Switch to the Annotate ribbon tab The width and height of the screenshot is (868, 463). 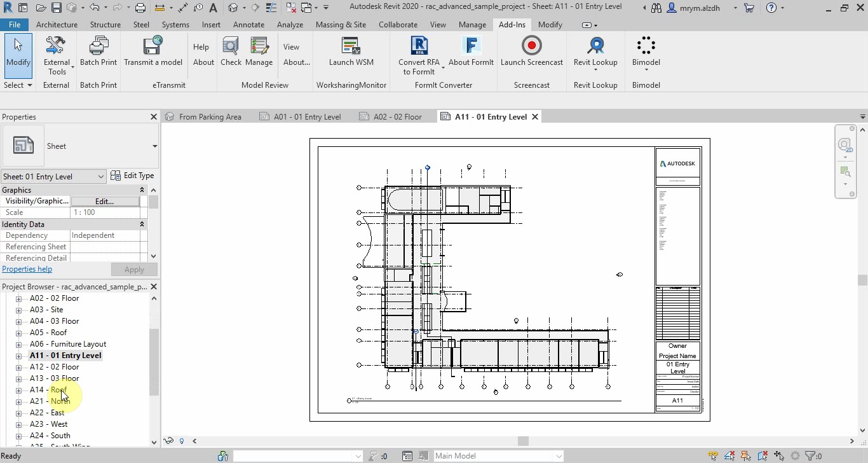click(x=248, y=25)
